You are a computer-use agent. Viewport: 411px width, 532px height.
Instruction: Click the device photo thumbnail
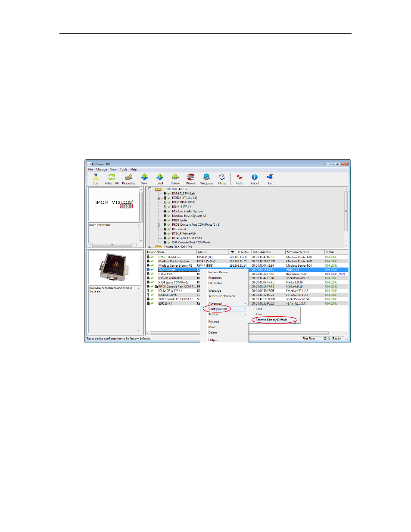click(114, 267)
